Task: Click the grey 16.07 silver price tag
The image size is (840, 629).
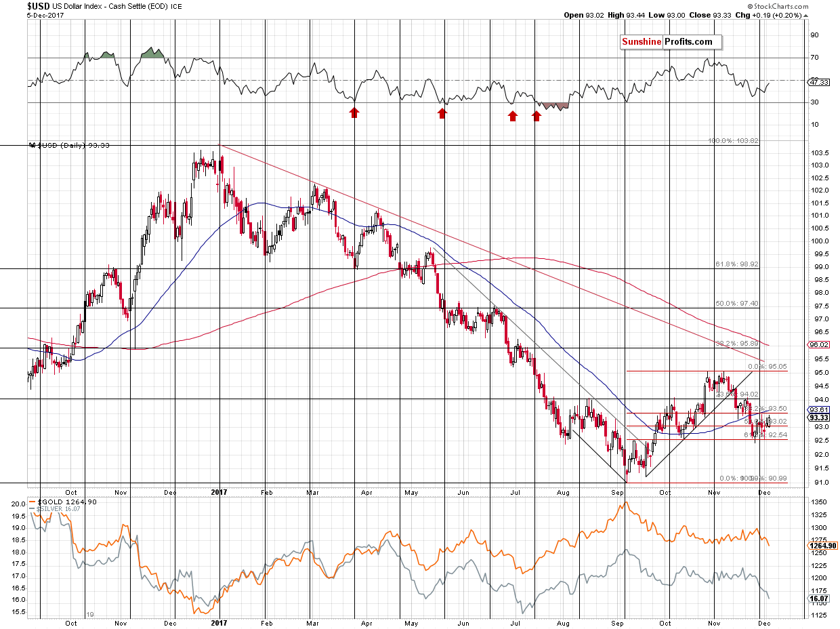Action: 819,599
